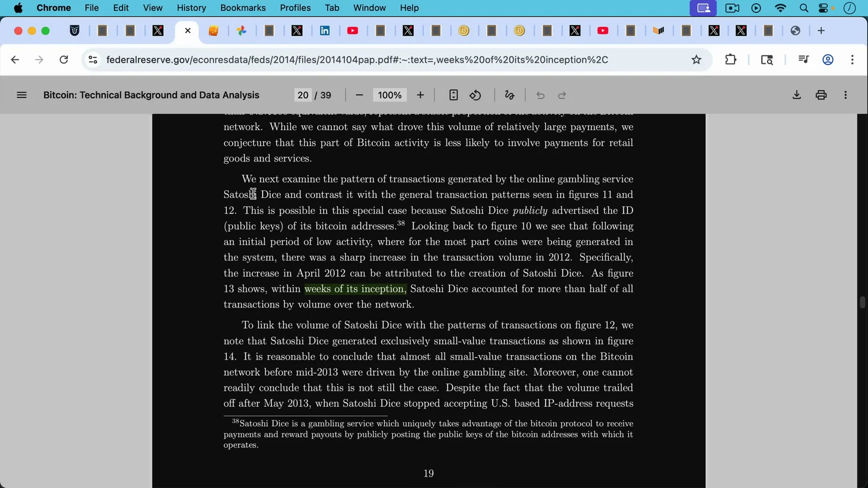Image resolution: width=868 pixels, height=488 pixels.
Task: Print the PDF document
Action: [821, 95]
